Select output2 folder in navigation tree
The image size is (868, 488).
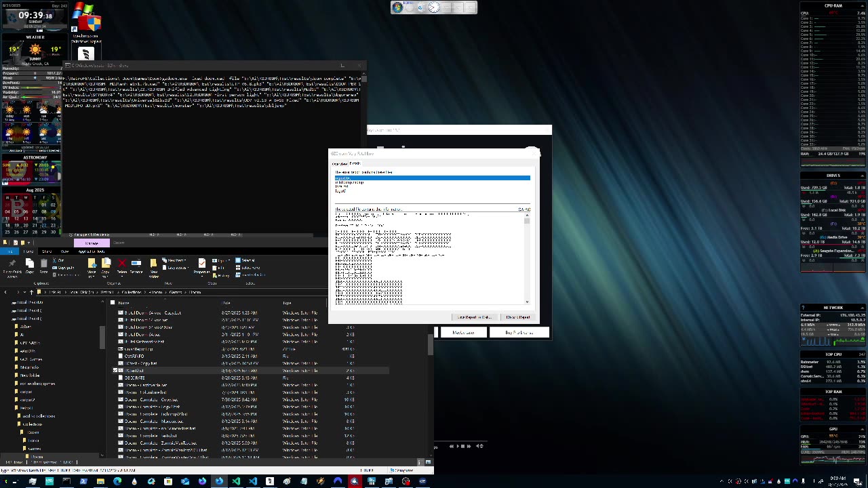click(28, 399)
